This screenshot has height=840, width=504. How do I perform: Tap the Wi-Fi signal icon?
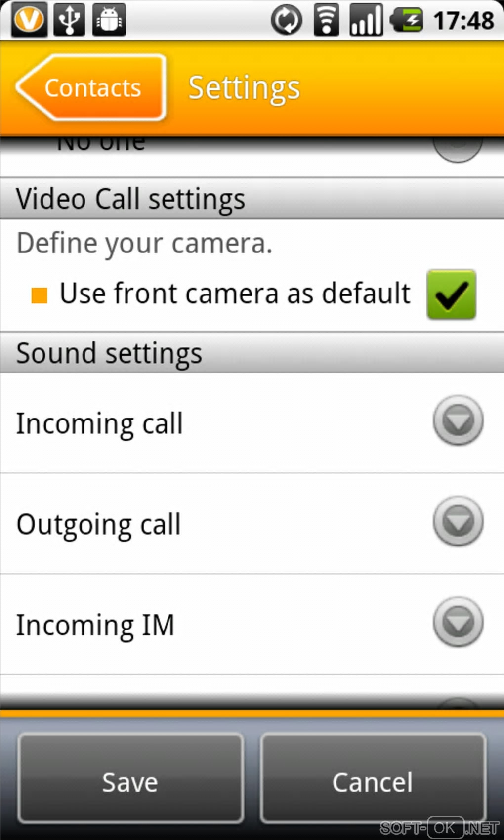(326, 21)
